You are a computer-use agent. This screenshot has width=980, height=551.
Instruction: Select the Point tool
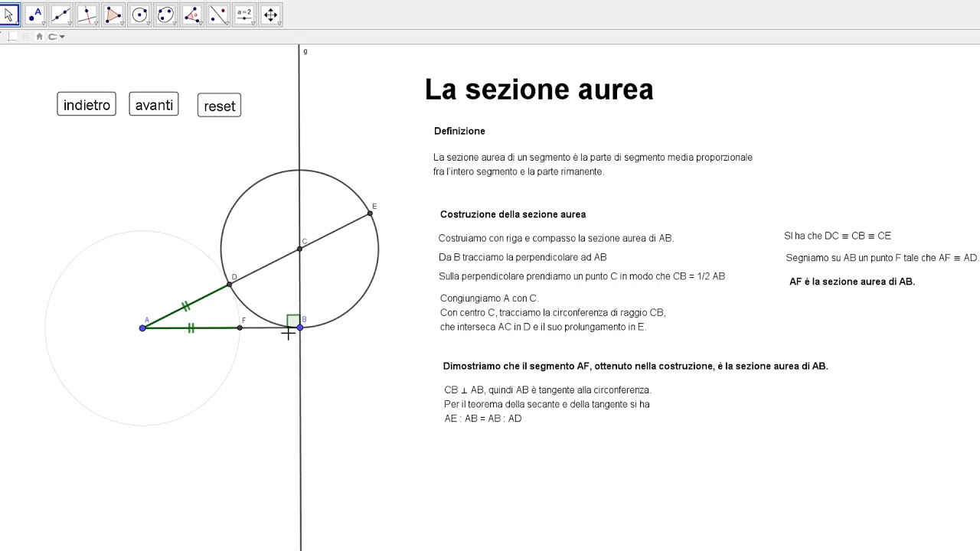point(35,15)
